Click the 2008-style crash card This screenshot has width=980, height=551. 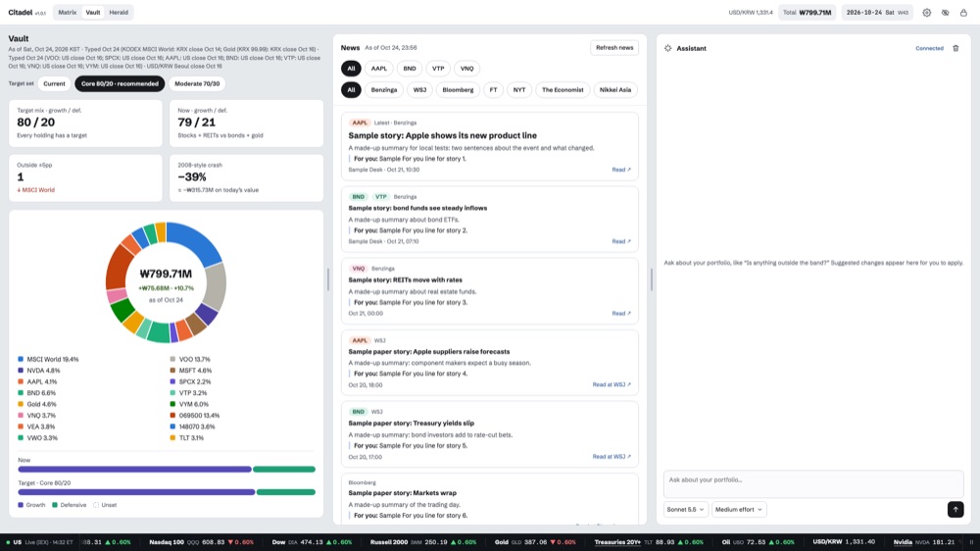tap(246, 178)
